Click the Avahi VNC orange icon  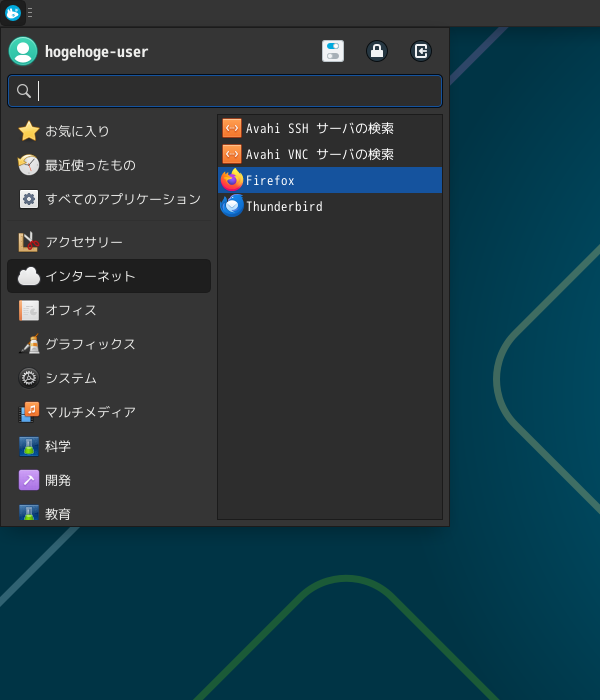[x=232, y=154]
